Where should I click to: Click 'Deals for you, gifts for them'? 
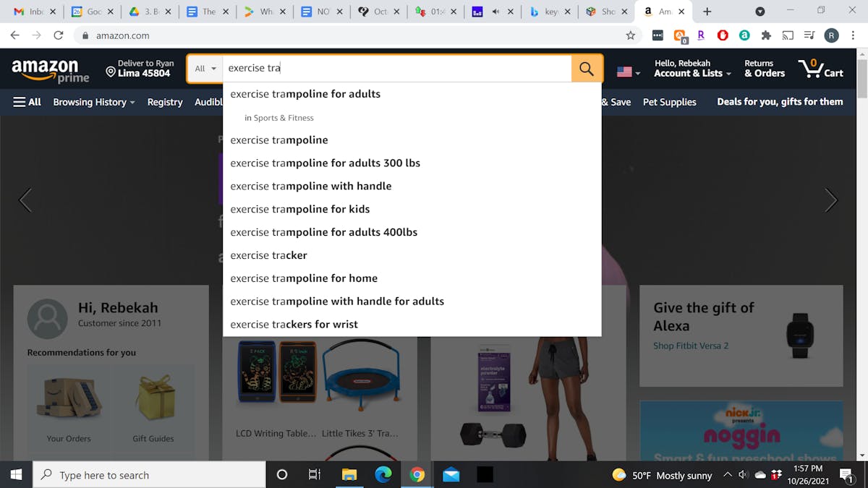point(780,102)
